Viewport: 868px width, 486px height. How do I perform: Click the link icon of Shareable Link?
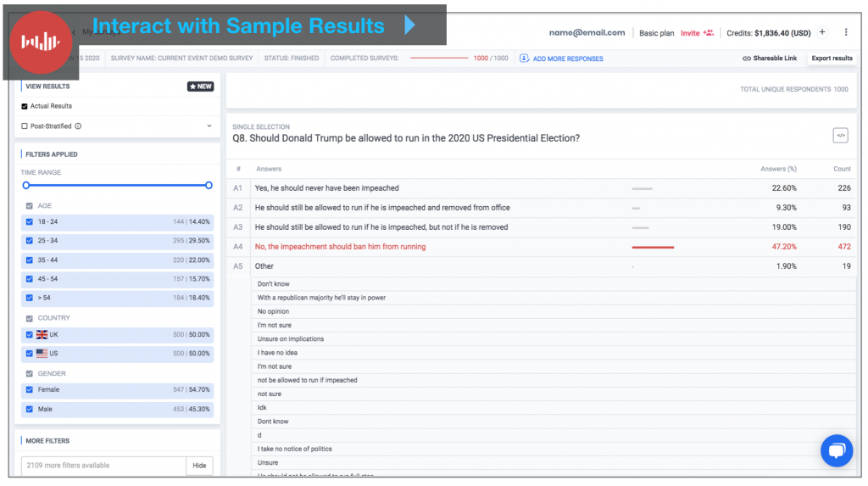[746, 59]
